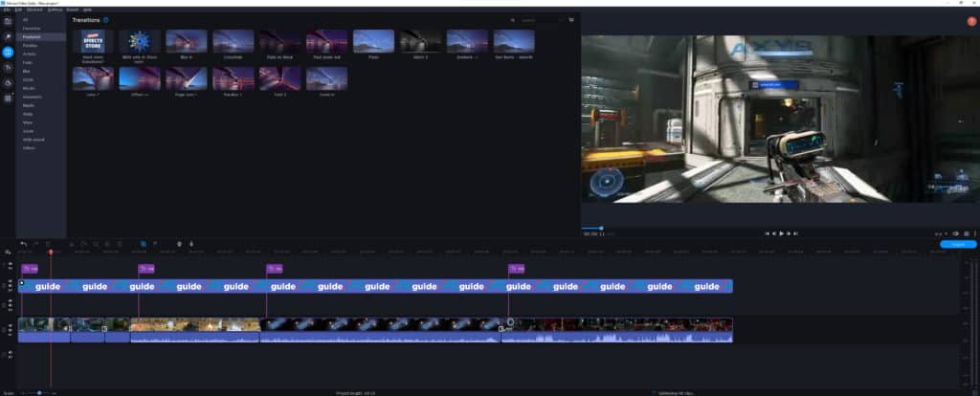Click the fullscreen preview icon
The height and width of the screenshot is (396, 980).
967,233
